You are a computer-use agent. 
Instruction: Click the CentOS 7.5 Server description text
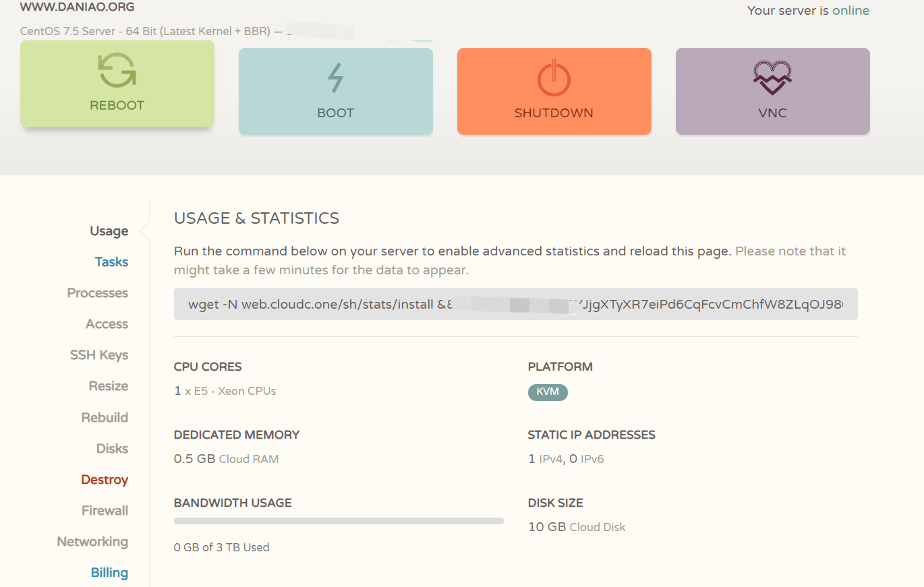145,31
